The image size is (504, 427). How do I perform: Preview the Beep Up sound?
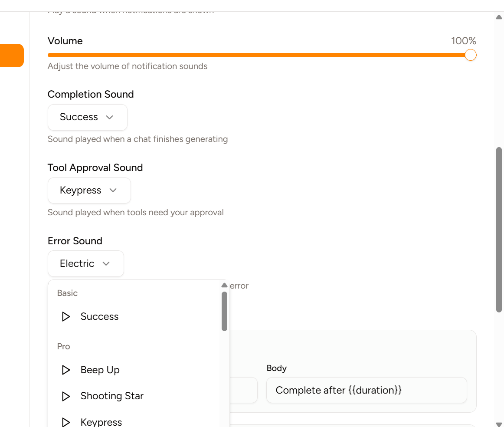pyautogui.click(x=66, y=370)
